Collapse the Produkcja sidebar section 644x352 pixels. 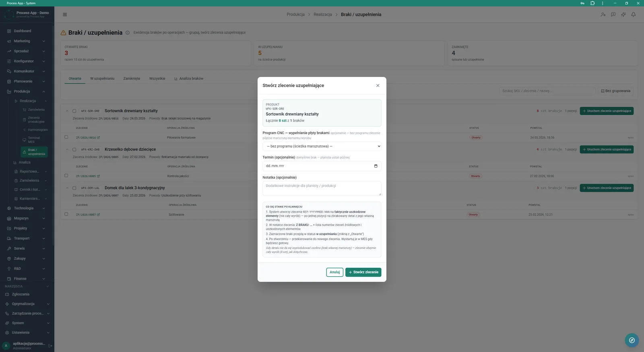27,91
